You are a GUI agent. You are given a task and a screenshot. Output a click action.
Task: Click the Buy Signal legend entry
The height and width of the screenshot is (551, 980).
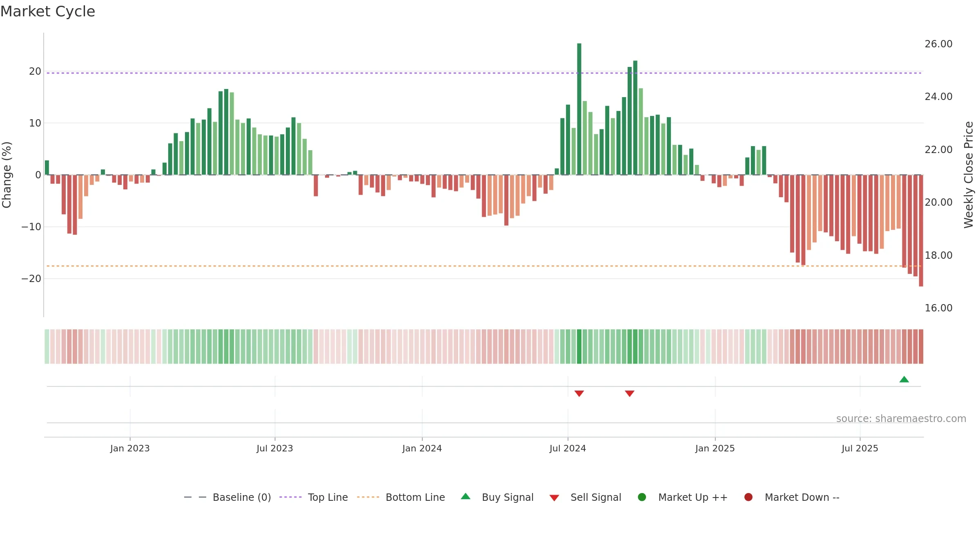coord(497,497)
